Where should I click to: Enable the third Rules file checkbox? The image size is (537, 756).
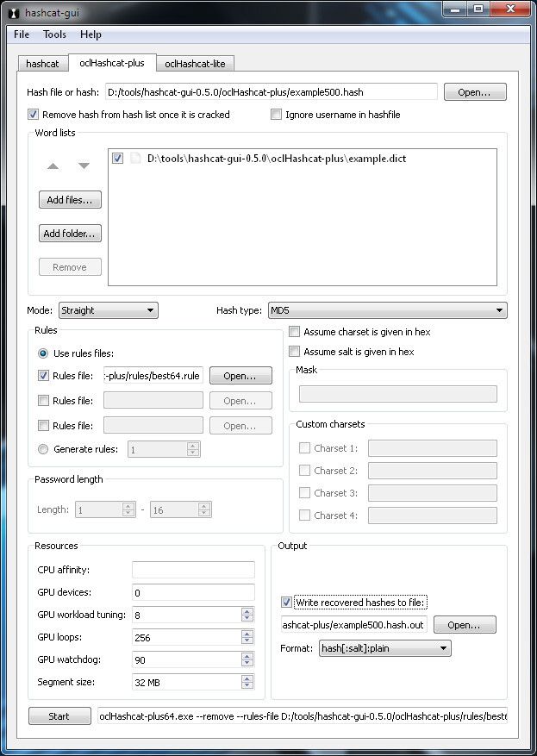43,426
